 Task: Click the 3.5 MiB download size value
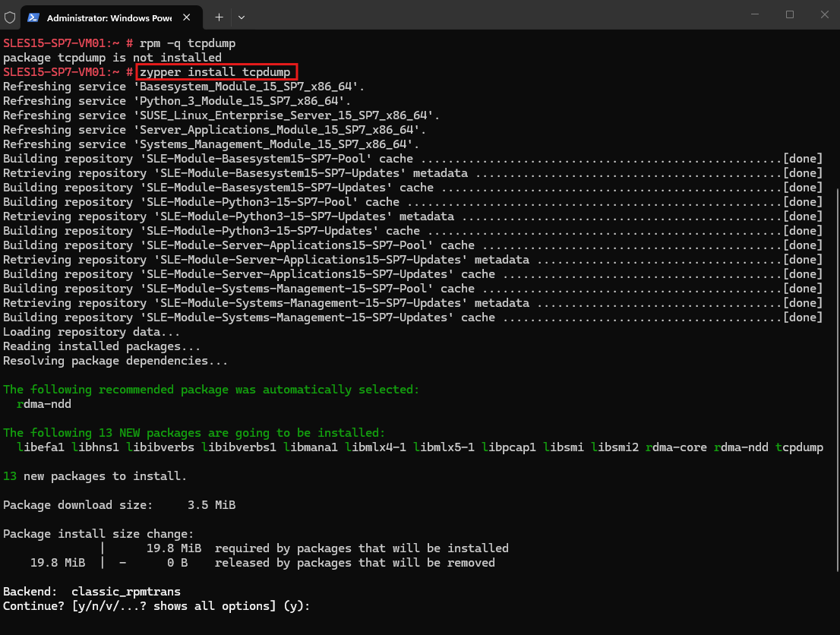[212, 505]
